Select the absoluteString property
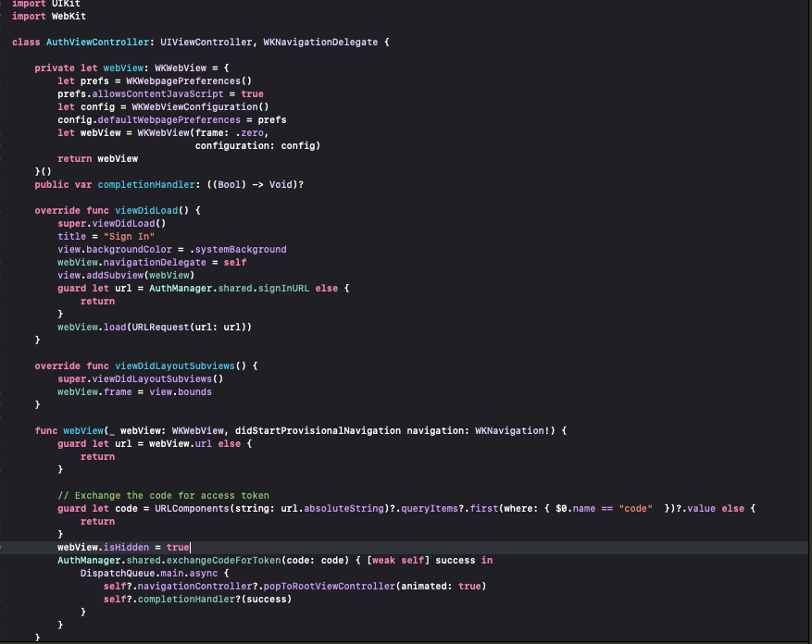 point(344,508)
